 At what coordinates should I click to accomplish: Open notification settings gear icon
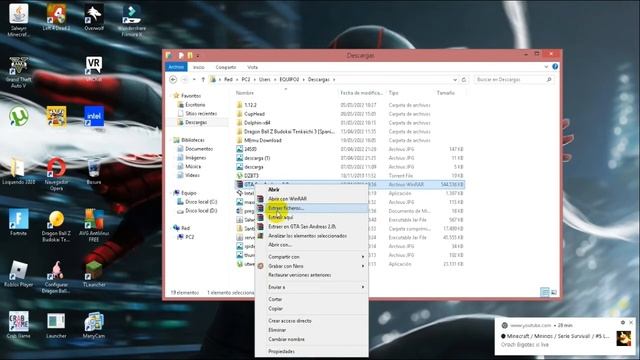623,322
